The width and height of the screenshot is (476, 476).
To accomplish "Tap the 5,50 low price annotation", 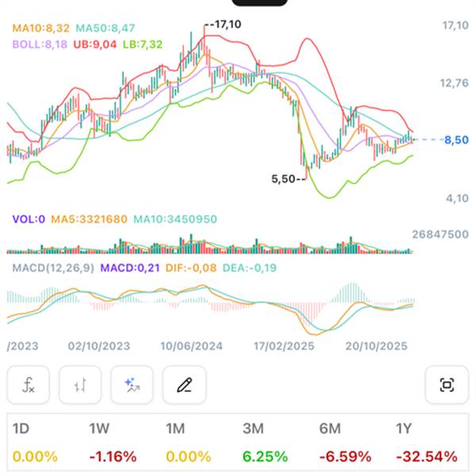I will coord(285,180).
